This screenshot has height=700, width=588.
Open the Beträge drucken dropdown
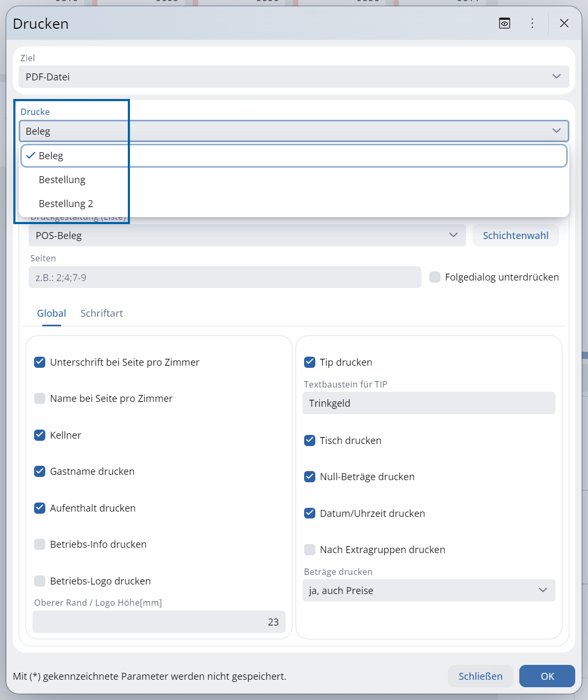tap(428, 590)
